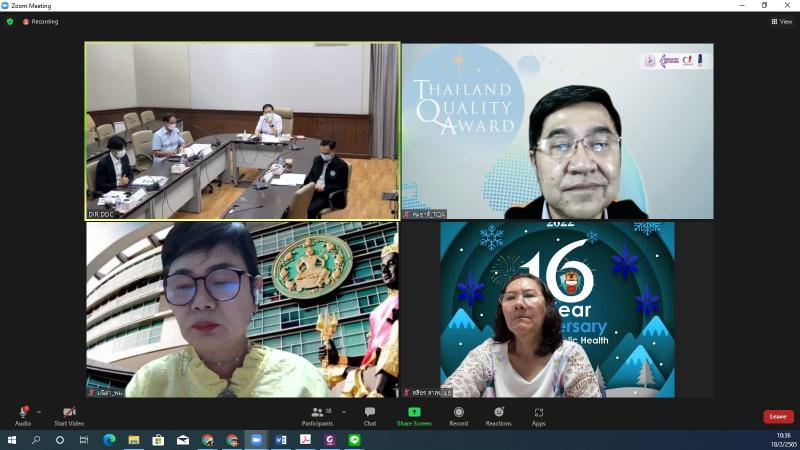Open Task View on the taskbar

point(84,440)
